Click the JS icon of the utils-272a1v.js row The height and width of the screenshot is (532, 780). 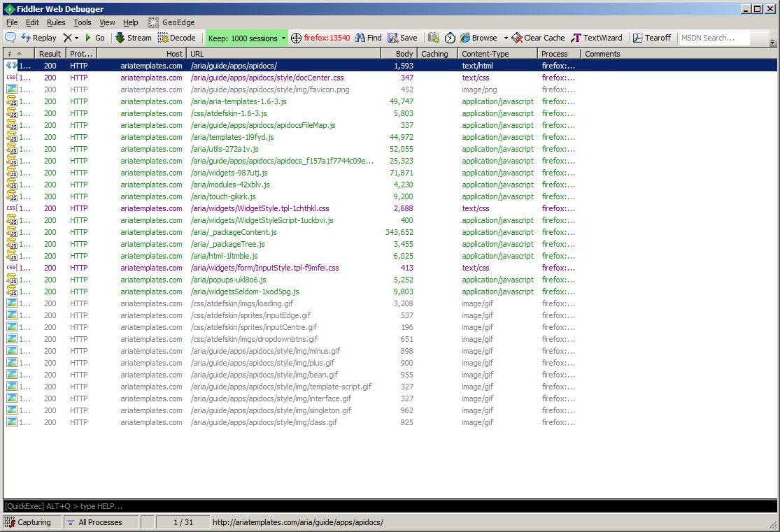click(11, 149)
